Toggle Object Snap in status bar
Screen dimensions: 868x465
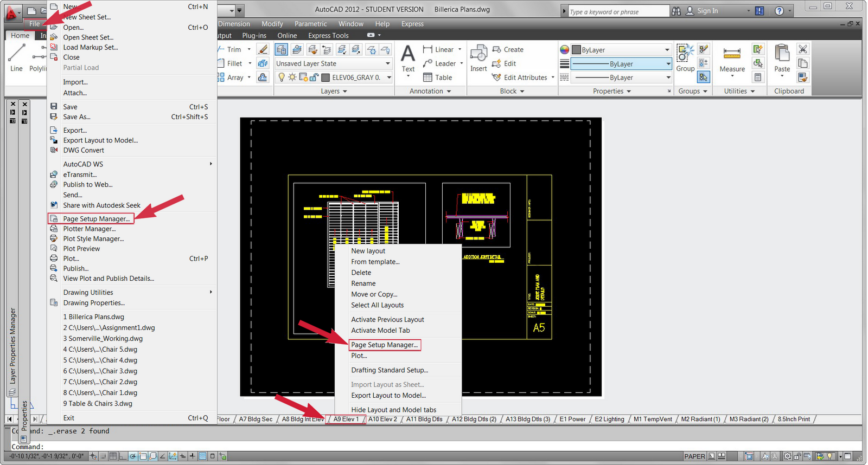(143, 456)
